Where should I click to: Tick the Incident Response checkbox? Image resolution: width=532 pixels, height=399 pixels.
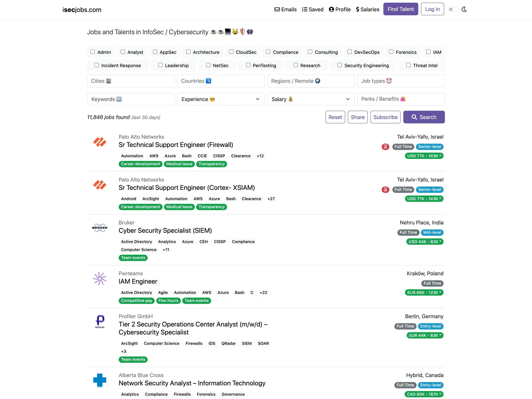point(96,65)
